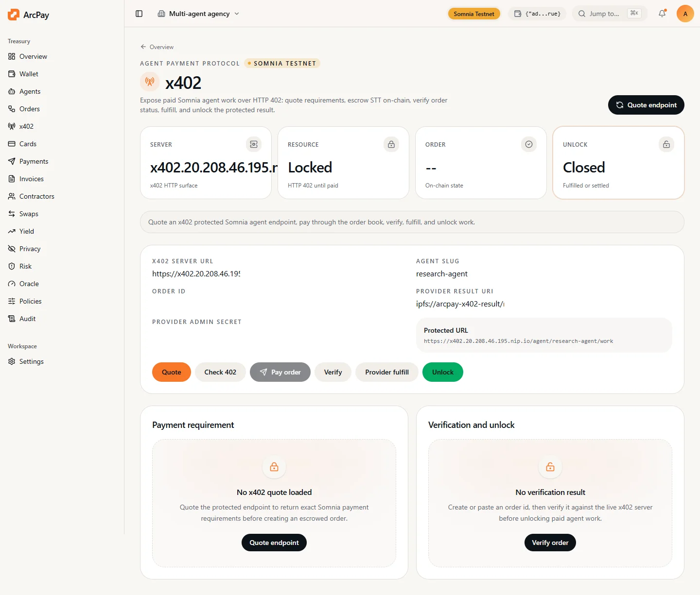Click open-lock icon in Verification panel

550,467
